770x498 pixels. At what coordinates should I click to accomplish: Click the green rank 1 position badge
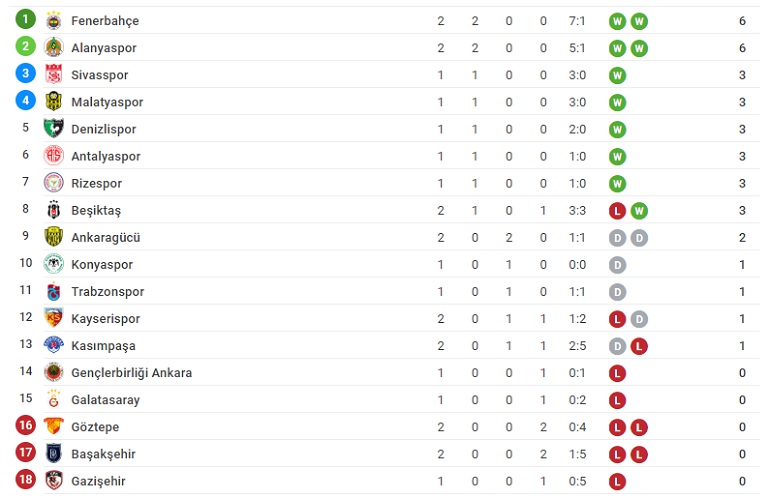click(26, 20)
